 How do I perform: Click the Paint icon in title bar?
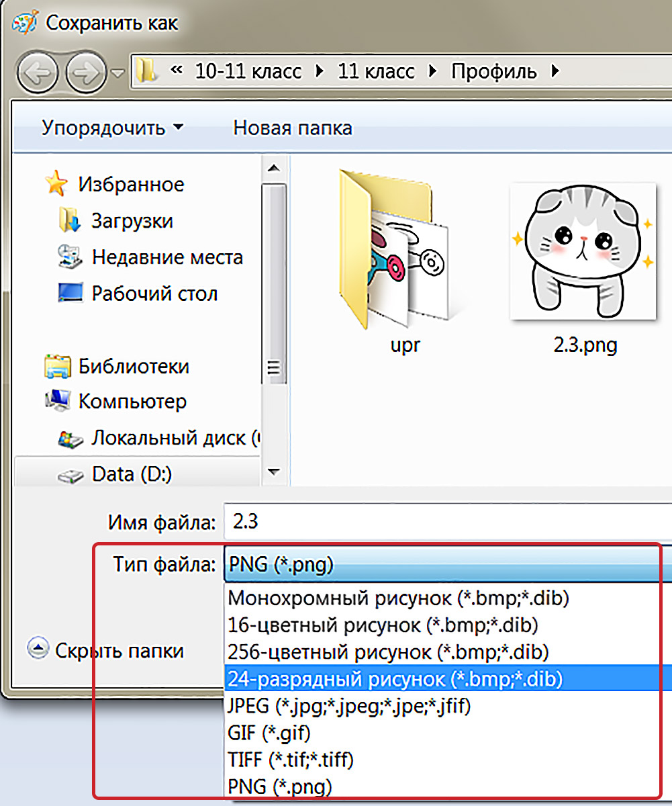click(26, 22)
